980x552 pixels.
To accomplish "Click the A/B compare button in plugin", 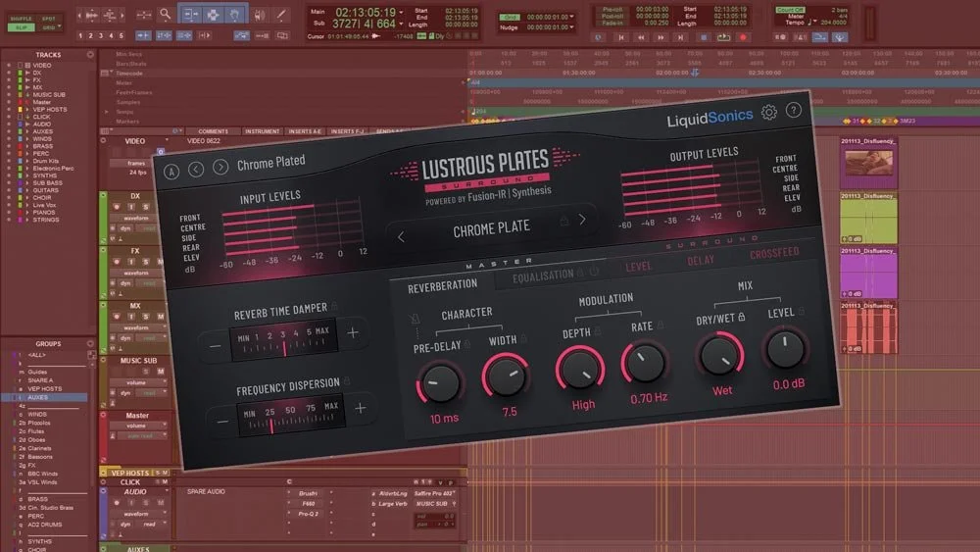I will pos(171,172).
